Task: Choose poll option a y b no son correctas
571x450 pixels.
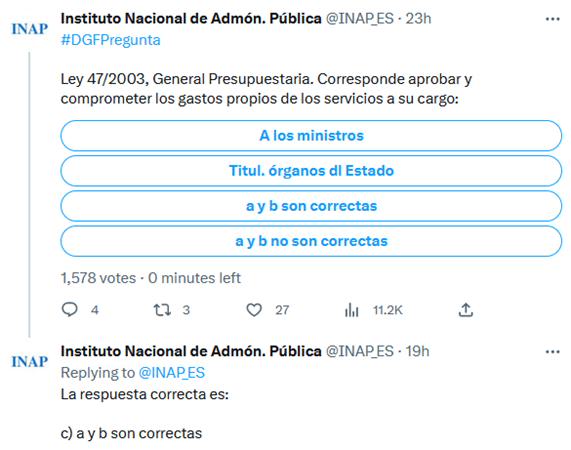Action: click(311, 241)
